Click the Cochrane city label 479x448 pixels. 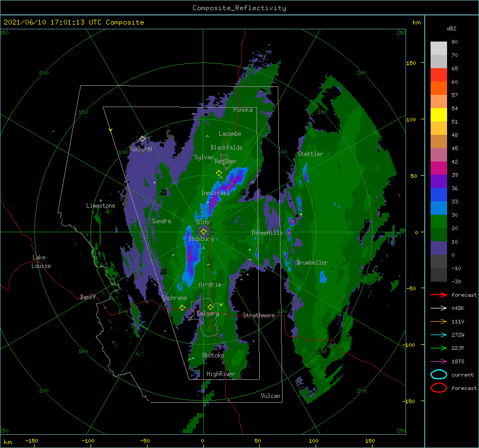(x=174, y=298)
